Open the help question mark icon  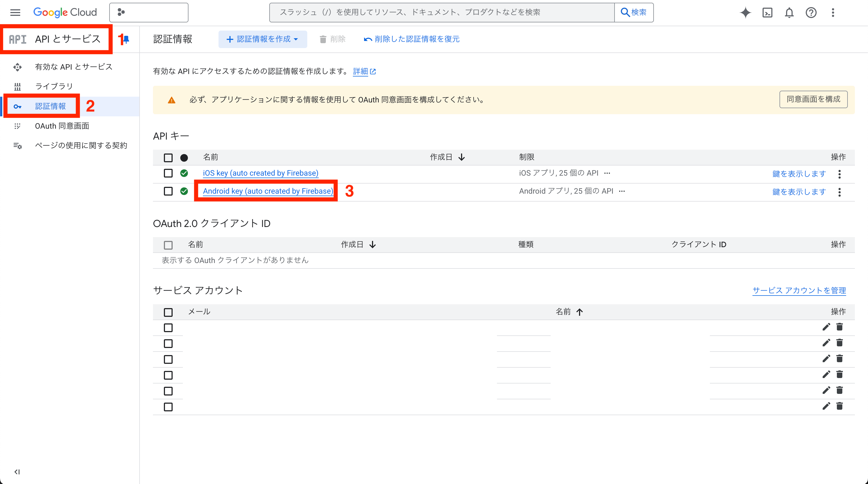click(811, 13)
